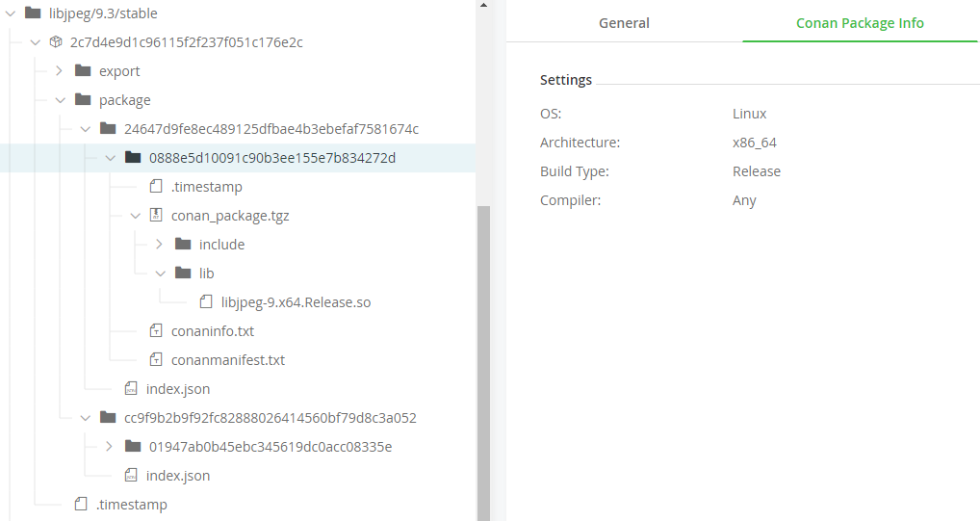Open conanmanifest.txt in the tree
Image resolution: width=980 pixels, height=521 pixels.
tap(227, 359)
